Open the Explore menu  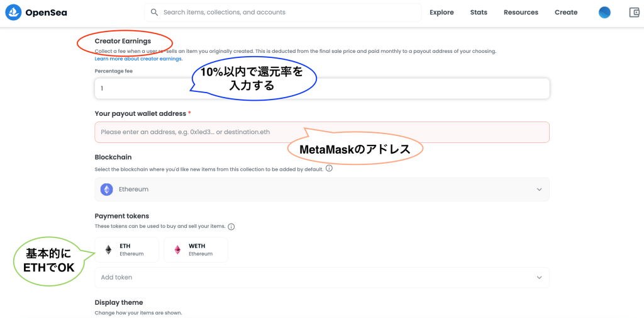(441, 13)
